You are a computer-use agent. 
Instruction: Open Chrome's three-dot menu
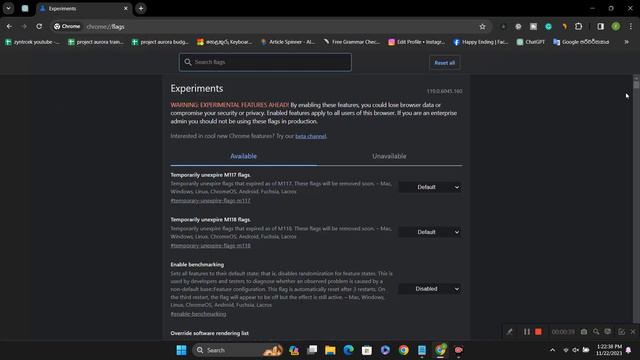tap(631, 27)
